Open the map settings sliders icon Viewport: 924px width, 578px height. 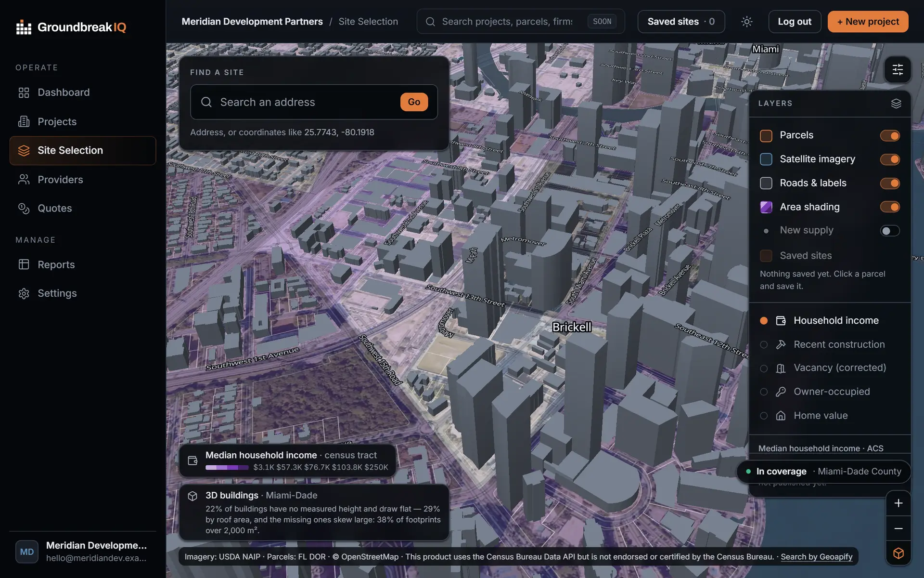[898, 70]
